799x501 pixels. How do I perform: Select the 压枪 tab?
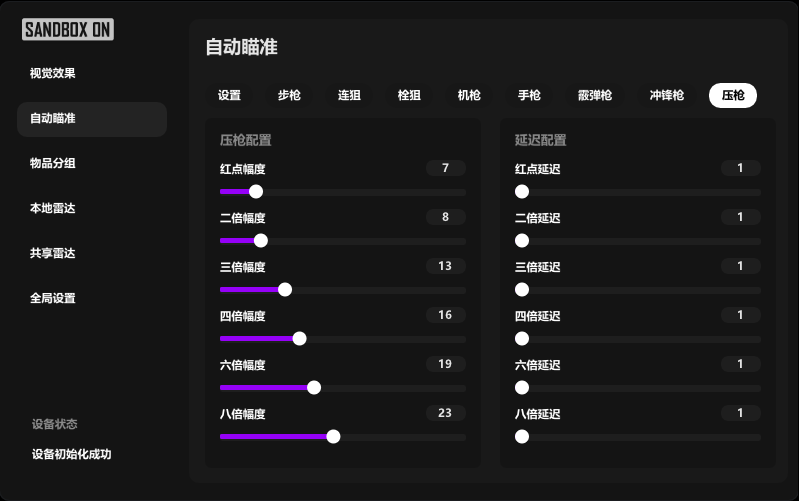point(733,95)
